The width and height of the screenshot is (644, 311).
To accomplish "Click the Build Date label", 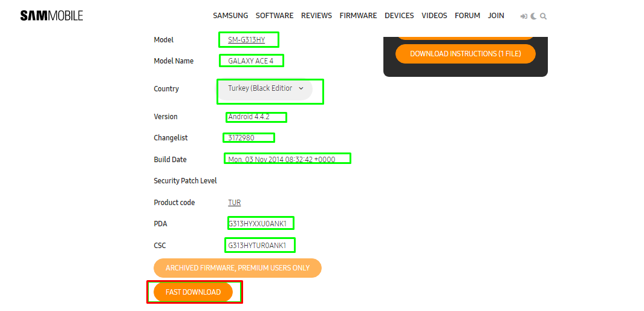I will (170, 159).
